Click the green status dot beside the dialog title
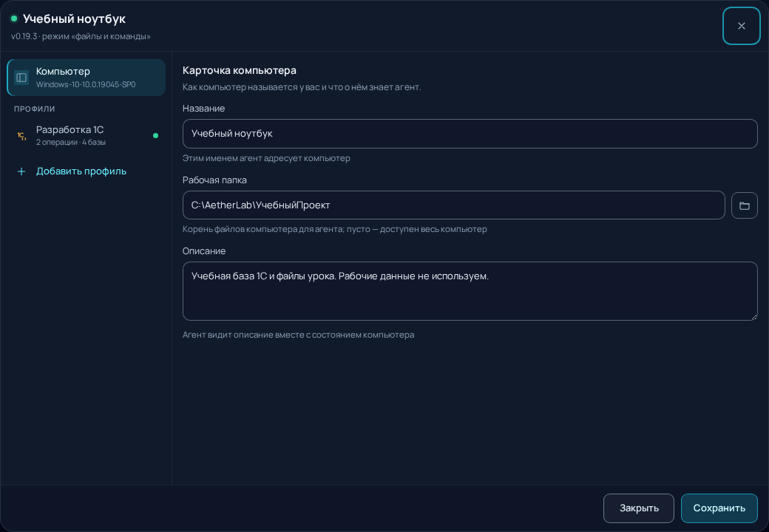 tap(14, 18)
